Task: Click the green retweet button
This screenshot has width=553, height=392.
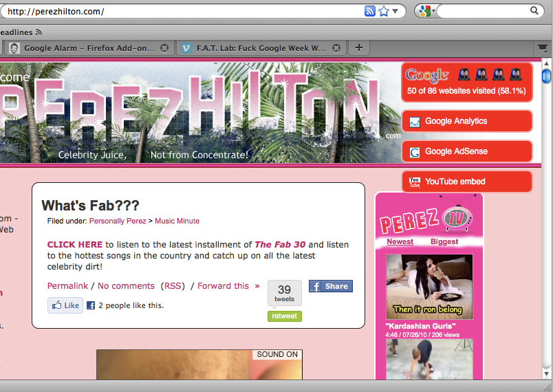Action: point(285,316)
